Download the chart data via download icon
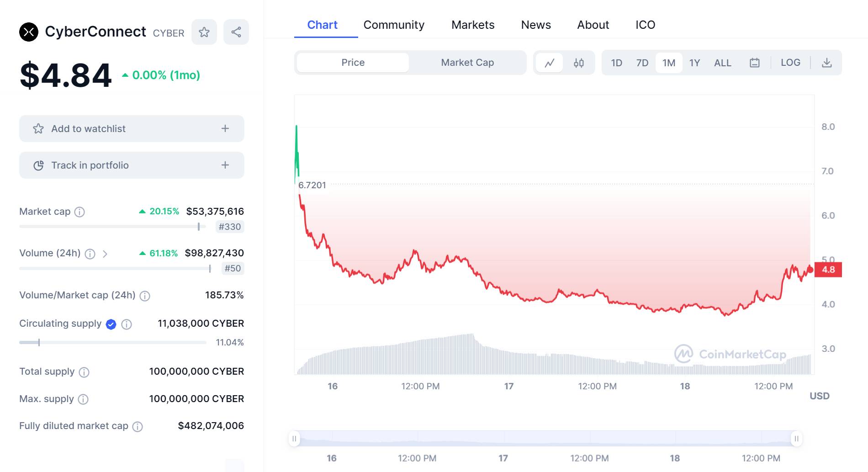The image size is (868, 472). coord(827,63)
